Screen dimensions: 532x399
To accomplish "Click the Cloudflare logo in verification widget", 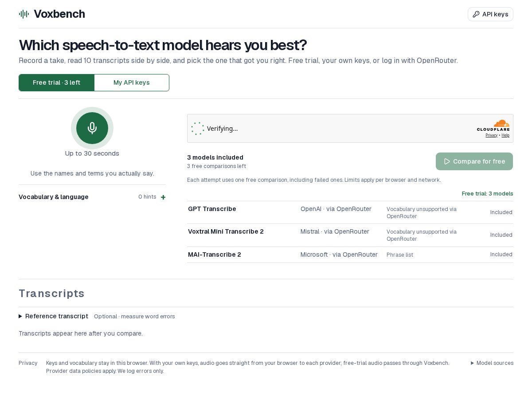I will tap(493, 125).
